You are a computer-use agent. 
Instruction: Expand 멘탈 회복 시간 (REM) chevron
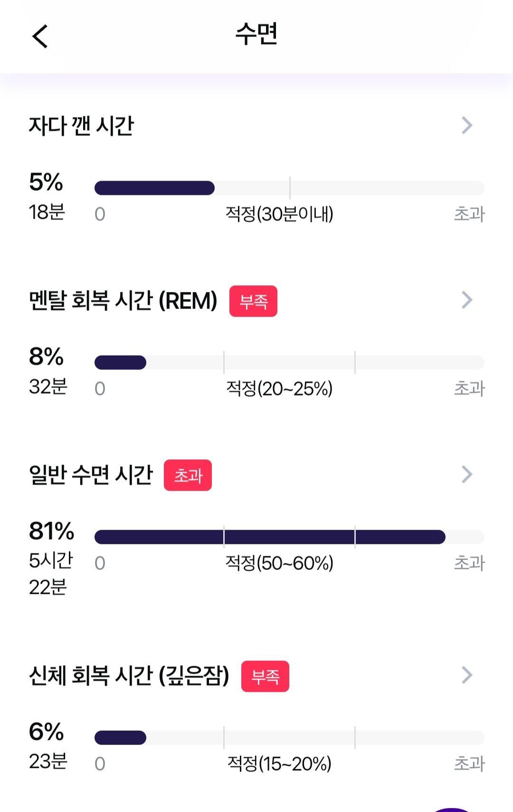(x=467, y=300)
